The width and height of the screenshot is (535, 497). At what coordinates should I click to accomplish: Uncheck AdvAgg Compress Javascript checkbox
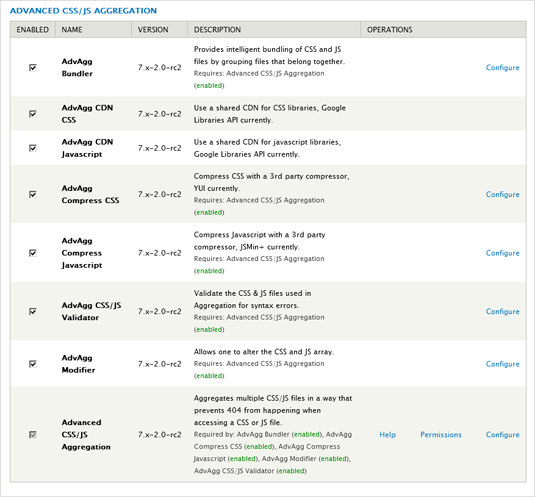tap(33, 253)
